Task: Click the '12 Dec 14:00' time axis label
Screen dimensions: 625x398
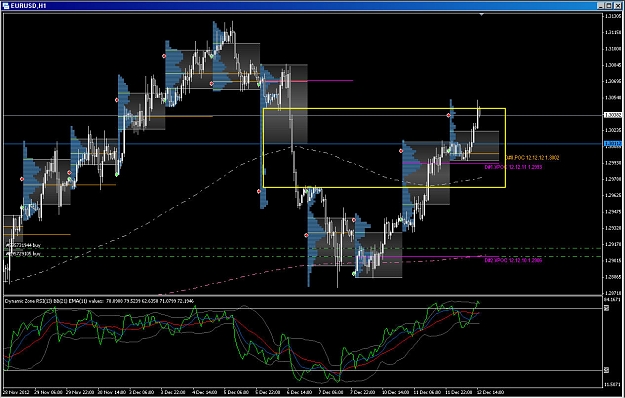Action: (x=490, y=392)
